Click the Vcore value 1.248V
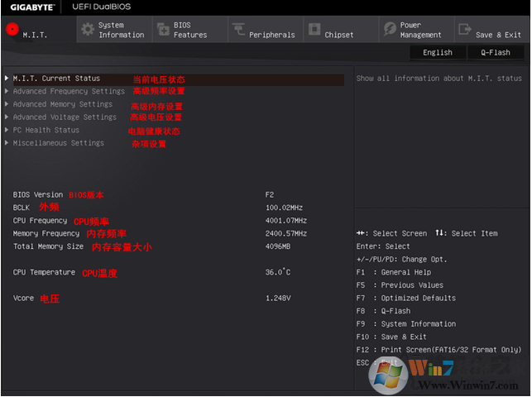This screenshot has height=397, width=532. (278, 298)
